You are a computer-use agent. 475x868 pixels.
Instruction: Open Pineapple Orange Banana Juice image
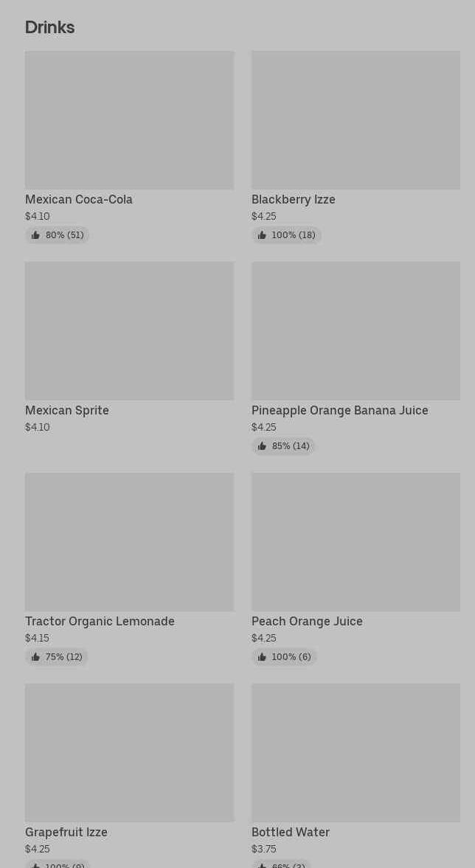click(x=356, y=331)
